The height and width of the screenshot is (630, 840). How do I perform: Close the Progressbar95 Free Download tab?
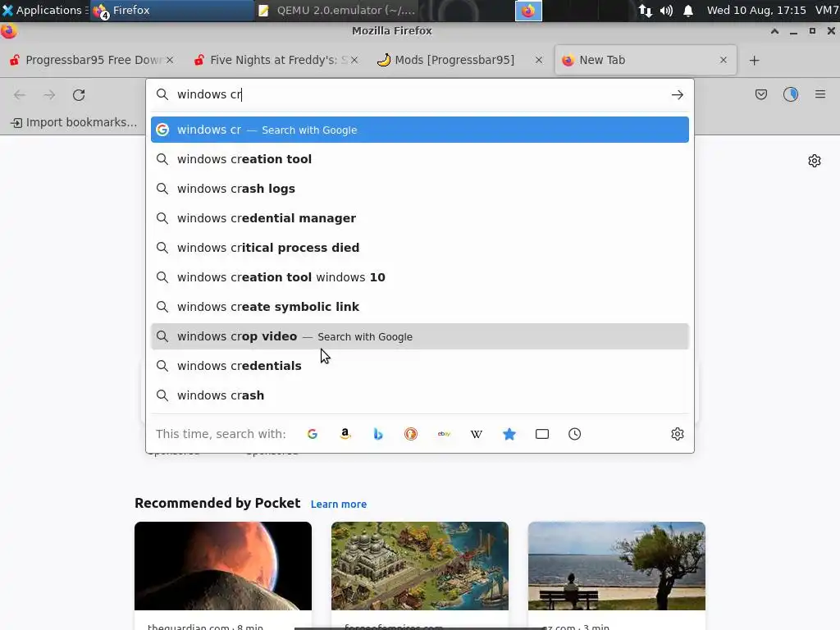[170, 60]
